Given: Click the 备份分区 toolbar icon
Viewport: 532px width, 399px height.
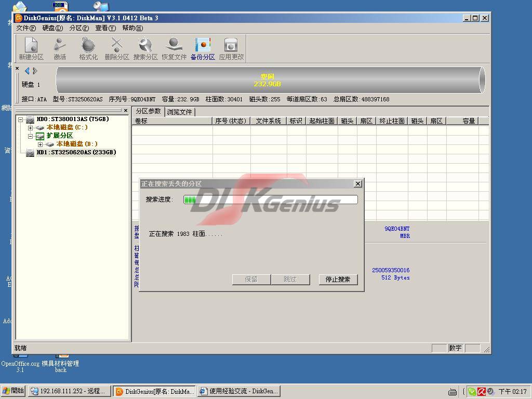Looking at the screenshot, I should (x=203, y=49).
